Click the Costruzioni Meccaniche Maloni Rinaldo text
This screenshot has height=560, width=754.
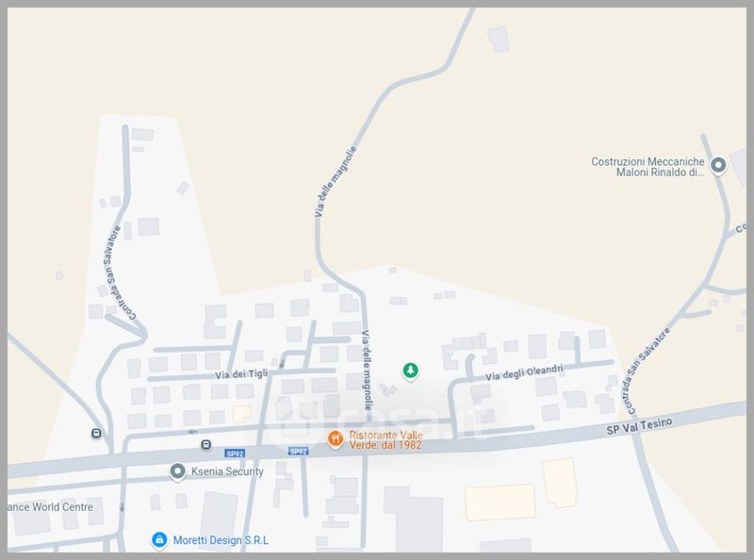point(647,167)
